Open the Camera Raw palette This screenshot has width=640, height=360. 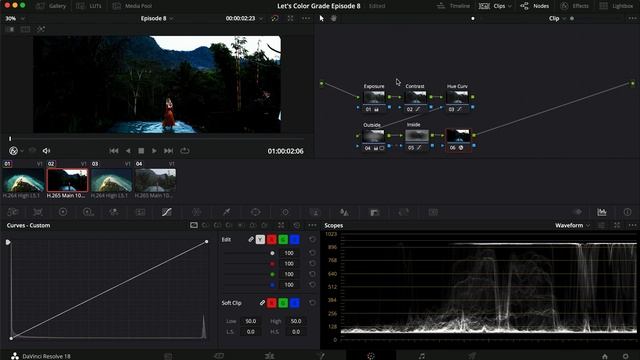point(13,212)
